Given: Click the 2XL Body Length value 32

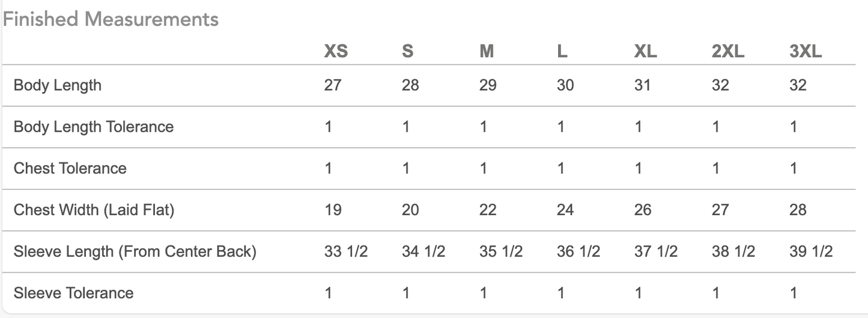Looking at the screenshot, I should pyautogui.click(x=720, y=85).
